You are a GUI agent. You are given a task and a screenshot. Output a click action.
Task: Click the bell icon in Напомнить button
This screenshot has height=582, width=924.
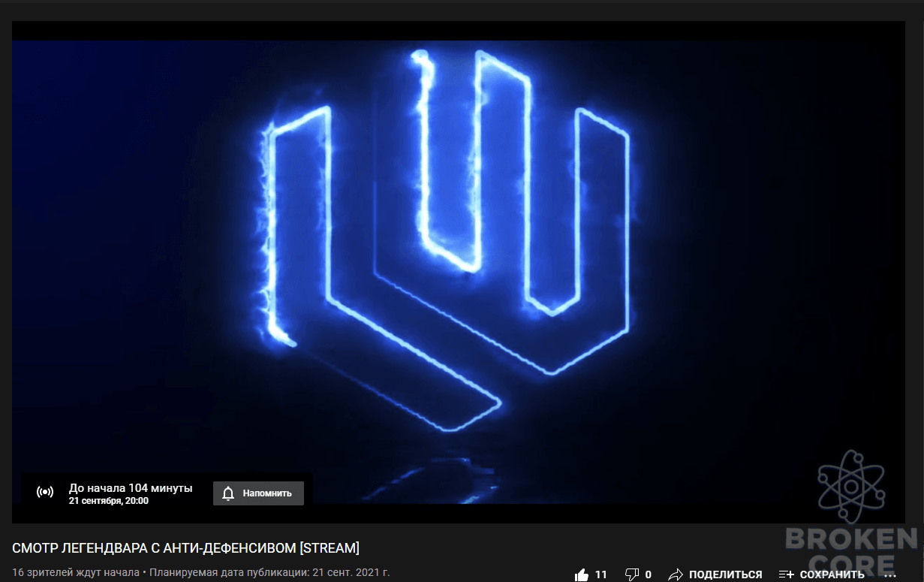(229, 493)
